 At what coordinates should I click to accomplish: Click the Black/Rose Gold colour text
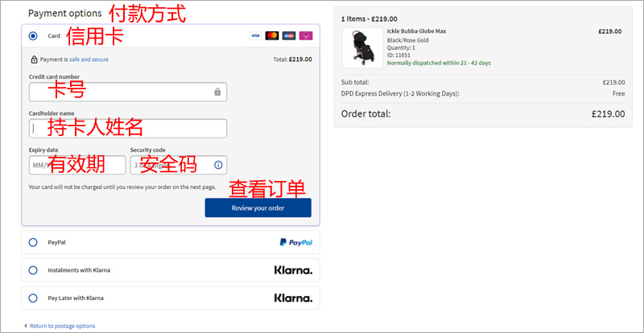(408, 40)
